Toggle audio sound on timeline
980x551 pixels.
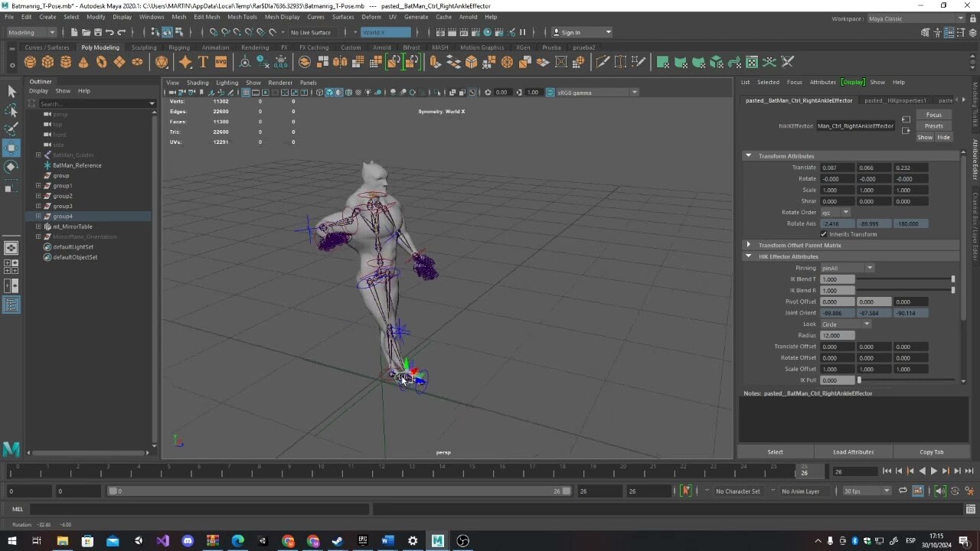[940, 491]
